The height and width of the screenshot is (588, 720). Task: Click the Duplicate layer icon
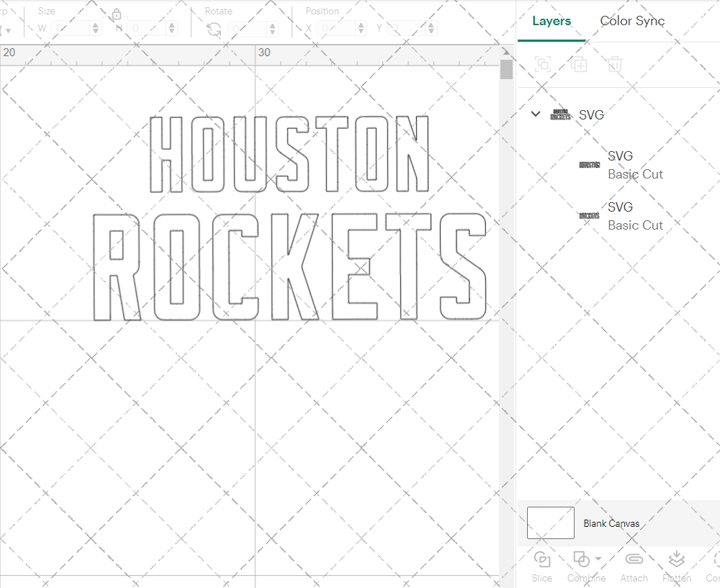pyautogui.click(x=579, y=64)
